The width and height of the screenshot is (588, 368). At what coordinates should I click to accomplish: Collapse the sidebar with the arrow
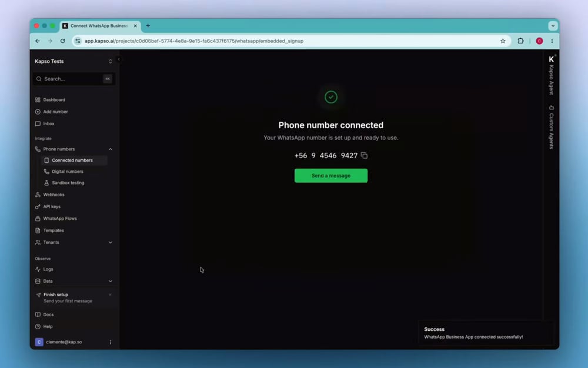[119, 59]
